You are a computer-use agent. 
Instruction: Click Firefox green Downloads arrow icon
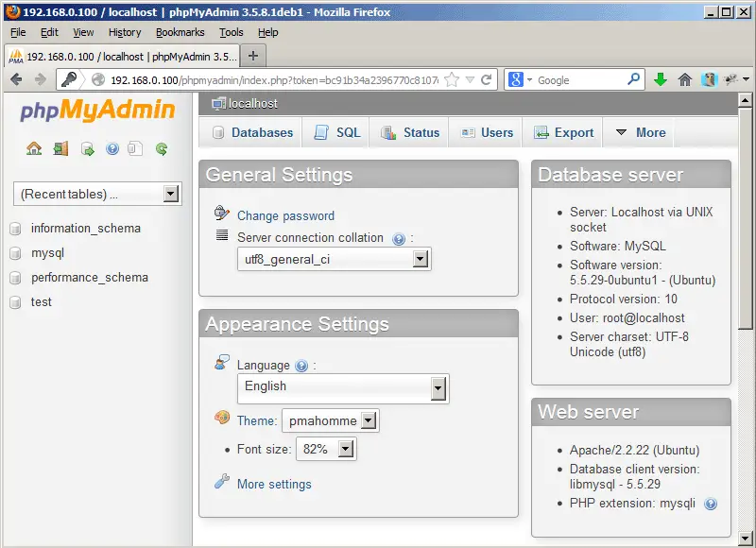[x=661, y=80]
